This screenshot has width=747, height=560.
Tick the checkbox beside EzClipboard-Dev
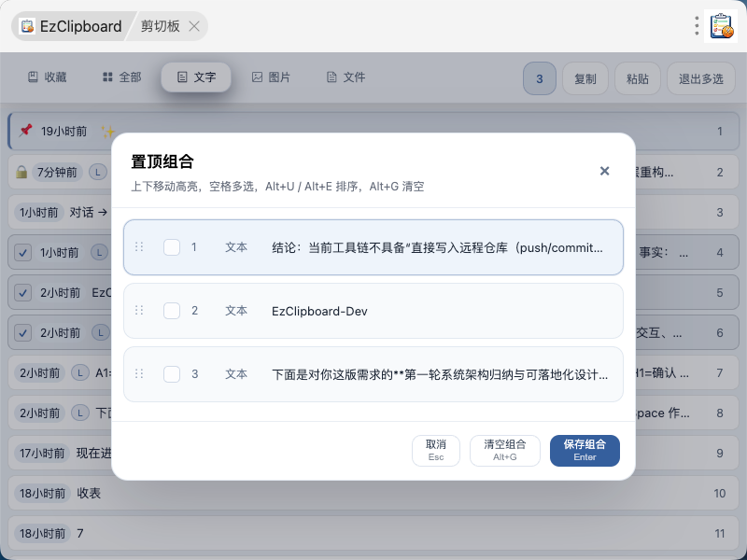click(x=172, y=311)
